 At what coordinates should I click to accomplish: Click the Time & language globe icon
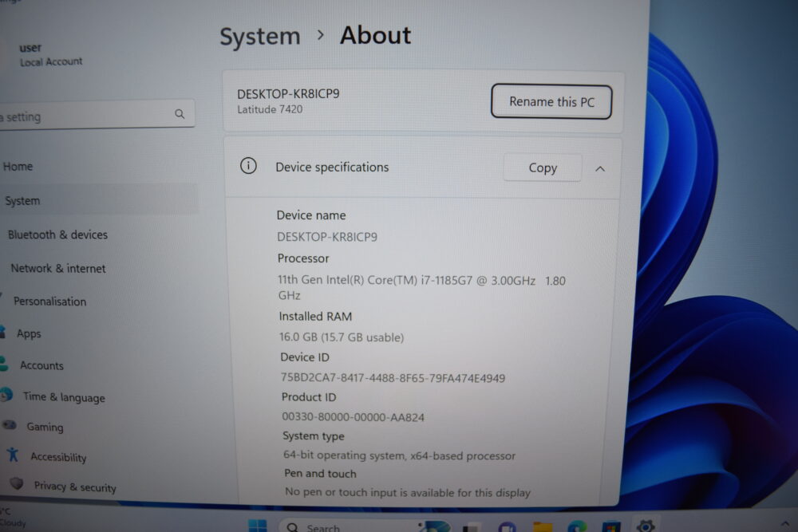click(x=7, y=395)
